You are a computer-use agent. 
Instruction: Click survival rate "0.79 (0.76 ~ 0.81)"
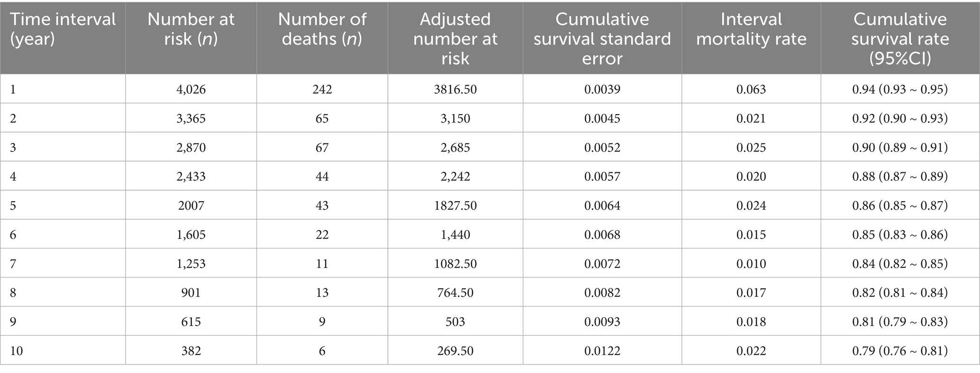tap(900, 351)
